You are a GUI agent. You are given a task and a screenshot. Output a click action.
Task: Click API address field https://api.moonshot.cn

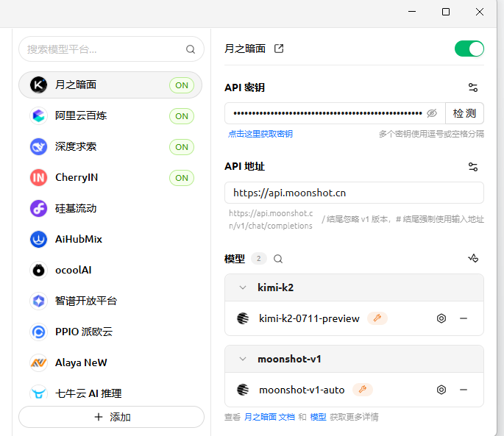tap(354, 193)
